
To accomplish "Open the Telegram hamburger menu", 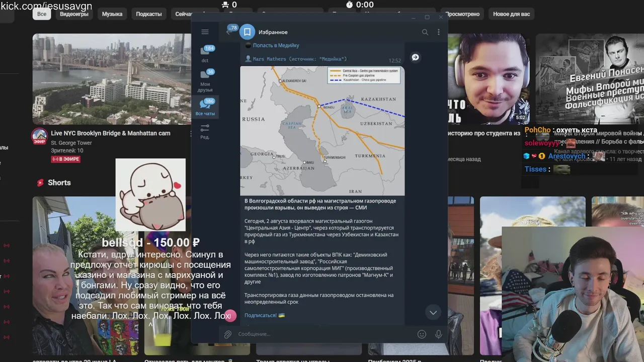I will point(205,32).
